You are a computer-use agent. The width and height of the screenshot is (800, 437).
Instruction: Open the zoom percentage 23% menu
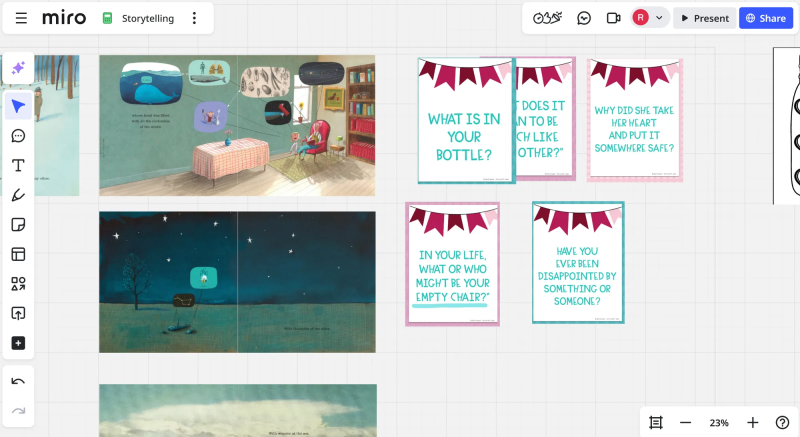click(719, 423)
